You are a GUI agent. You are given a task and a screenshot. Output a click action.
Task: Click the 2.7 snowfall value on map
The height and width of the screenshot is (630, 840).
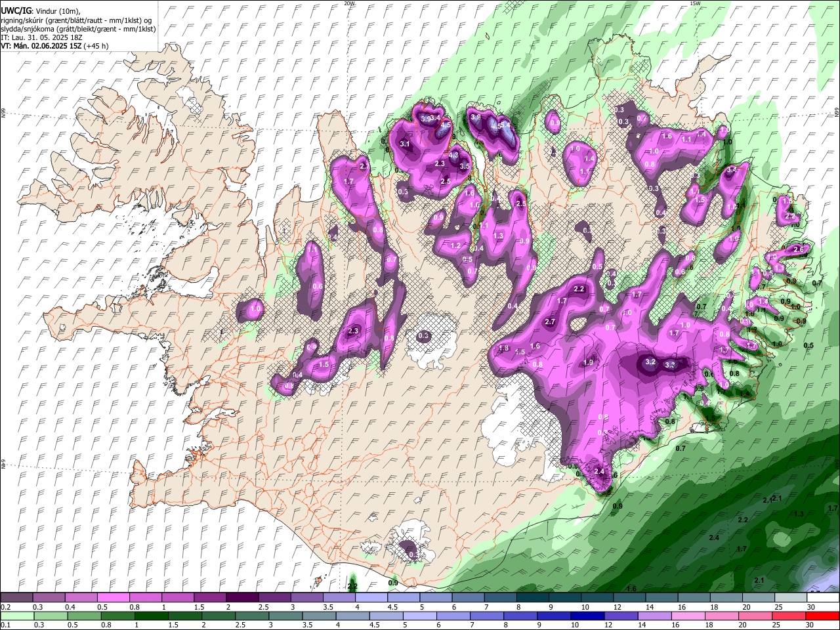click(x=550, y=322)
